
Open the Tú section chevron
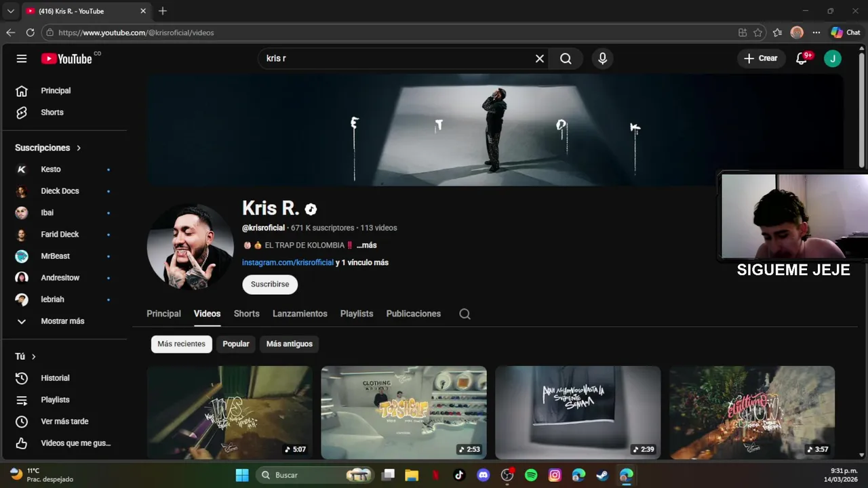(33, 357)
